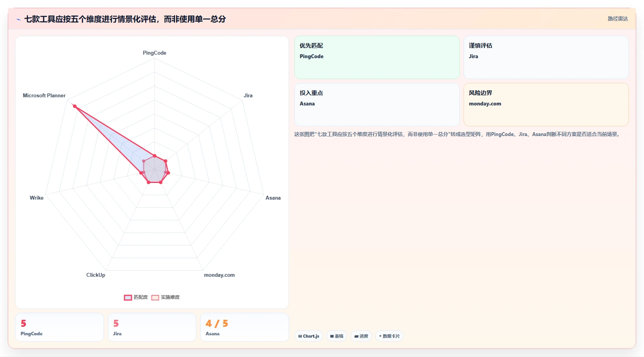Click the 路径雷达 label in the header
This screenshot has width=644, height=357.
coord(618,19)
